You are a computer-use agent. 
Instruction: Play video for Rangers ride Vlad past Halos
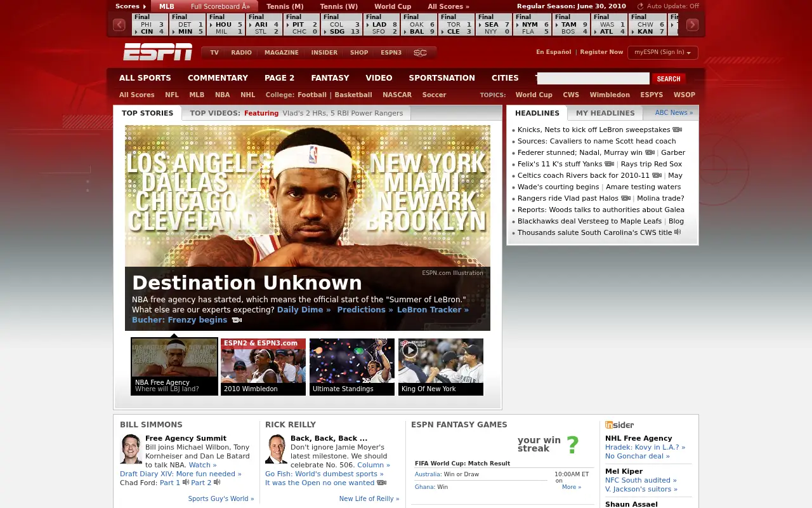pyautogui.click(x=626, y=198)
